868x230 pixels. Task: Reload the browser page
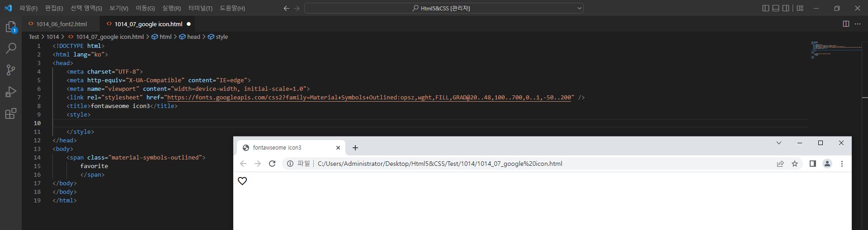[272, 164]
